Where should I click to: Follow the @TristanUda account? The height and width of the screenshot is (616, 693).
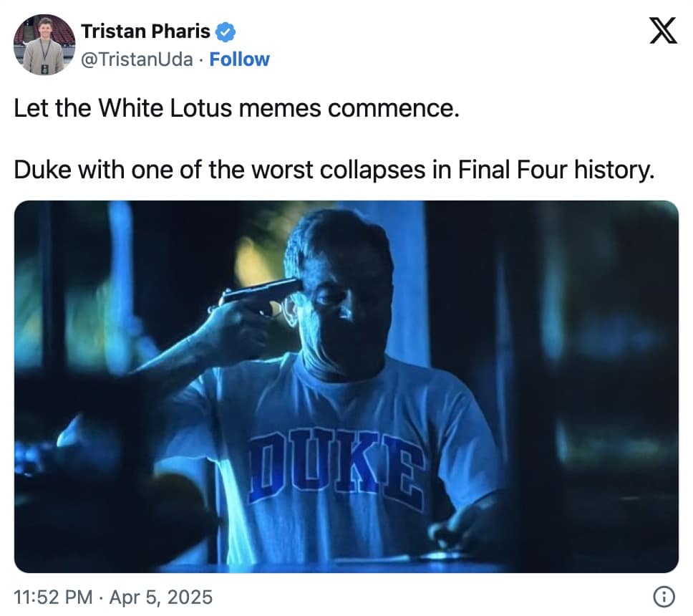pos(239,59)
